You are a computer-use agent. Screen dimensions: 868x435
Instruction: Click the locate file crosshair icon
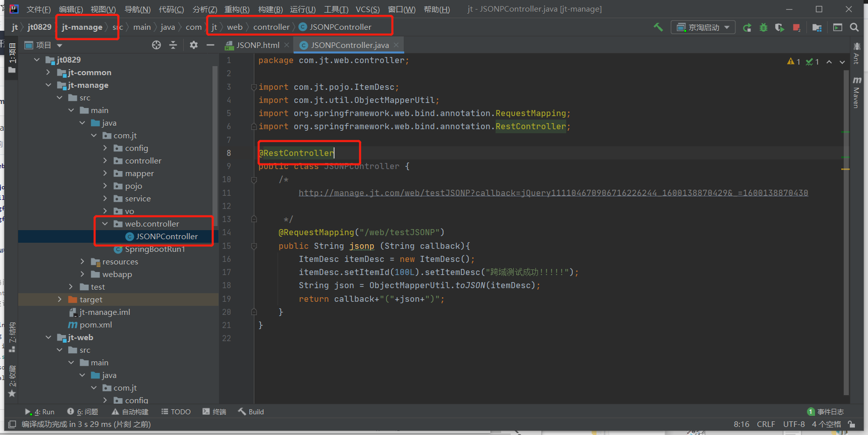156,45
